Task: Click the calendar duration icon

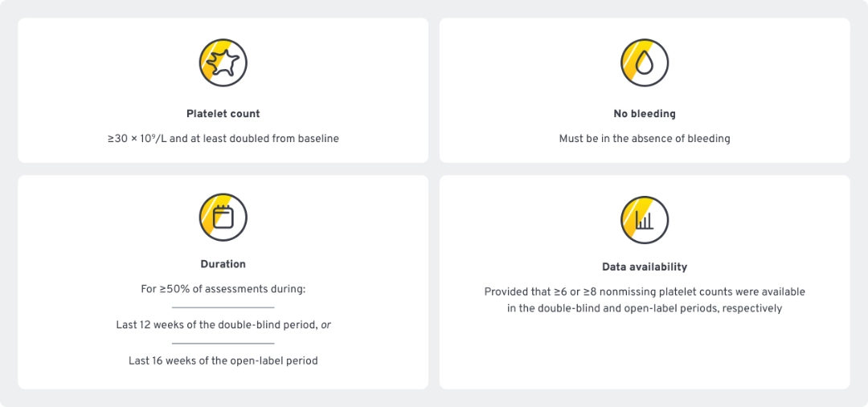Action: (x=223, y=217)
